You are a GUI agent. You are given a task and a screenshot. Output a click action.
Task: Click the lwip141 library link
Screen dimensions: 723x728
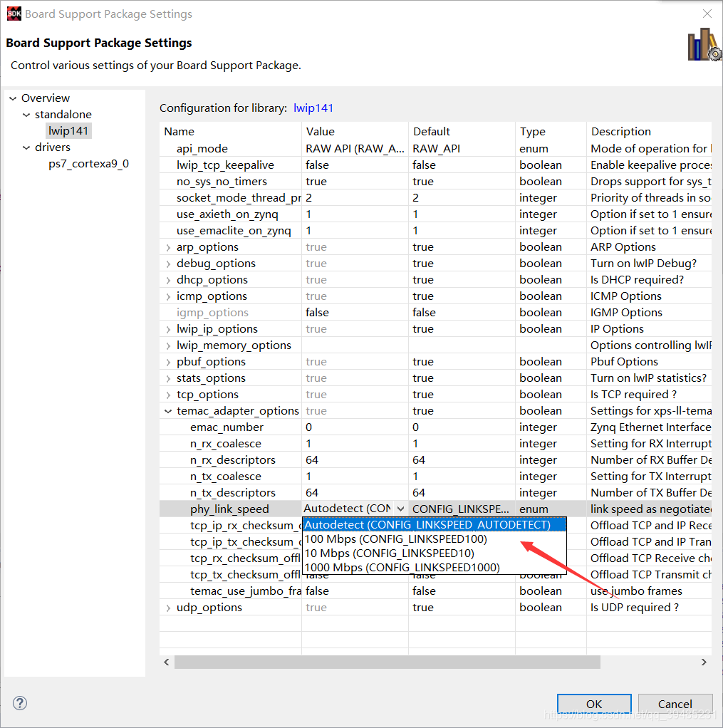click(x=313, y=108)
